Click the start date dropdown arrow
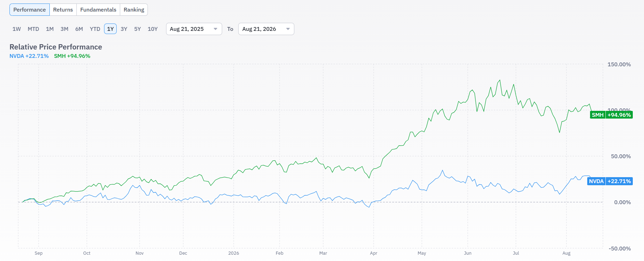This screenshot has width=644, height=261. pyautogui.click(x=215, y=29)
